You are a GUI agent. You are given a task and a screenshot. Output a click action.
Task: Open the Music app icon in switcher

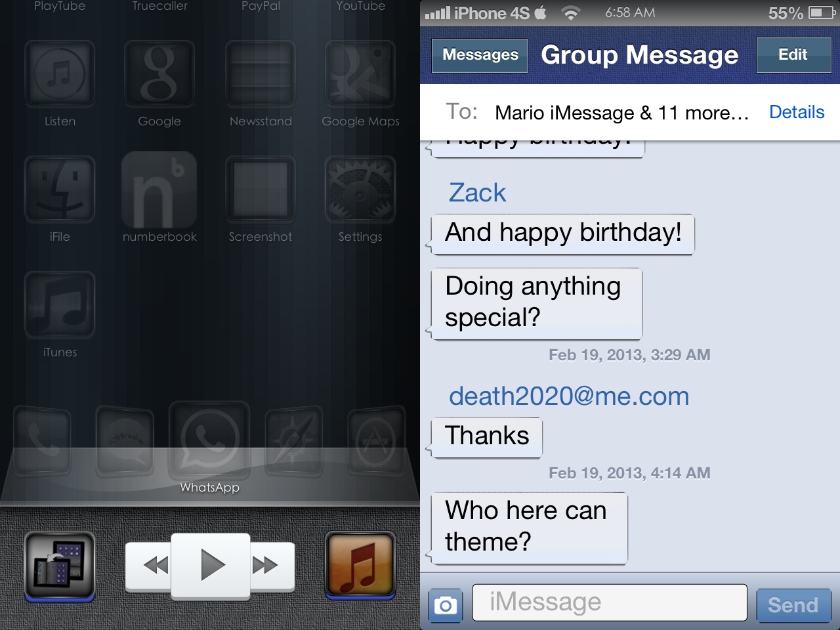tap(360, 566)
